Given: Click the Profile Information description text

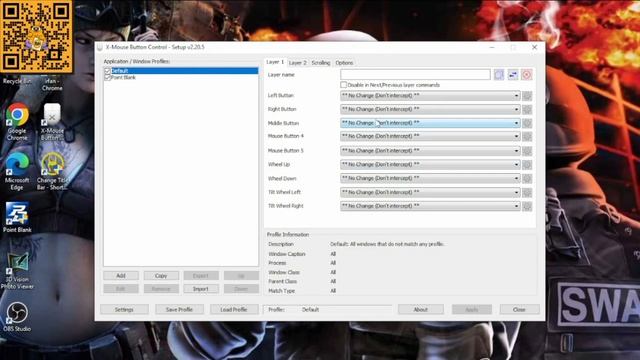Looking at the screenshot, I should pyautogui.click(x=387, y=244).
